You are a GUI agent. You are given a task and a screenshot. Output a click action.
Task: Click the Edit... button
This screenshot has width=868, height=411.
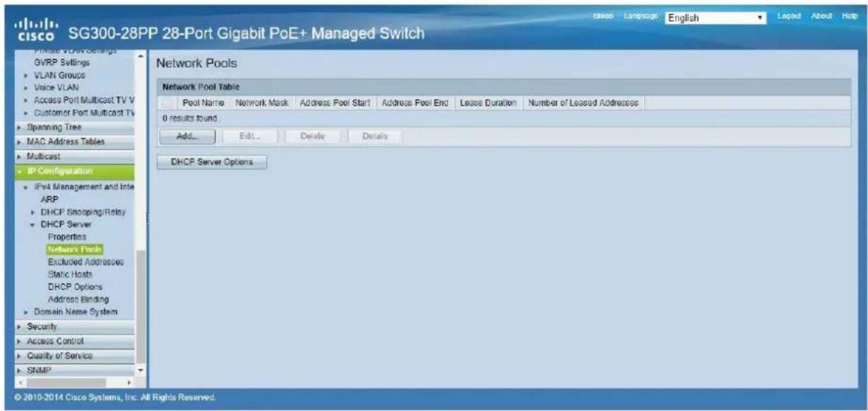tap(251, 136)
